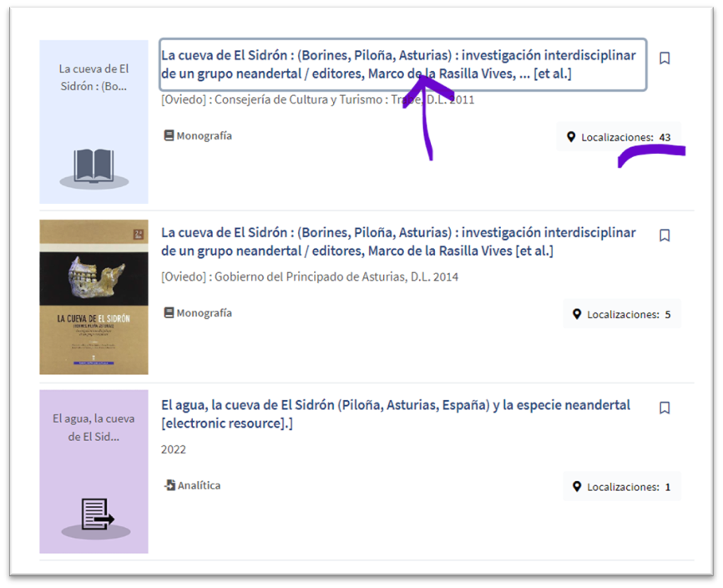Click the Monografía book icon in first result
Image resolution: width=723 pixels, height=588 pixels.
coord(169,136)
